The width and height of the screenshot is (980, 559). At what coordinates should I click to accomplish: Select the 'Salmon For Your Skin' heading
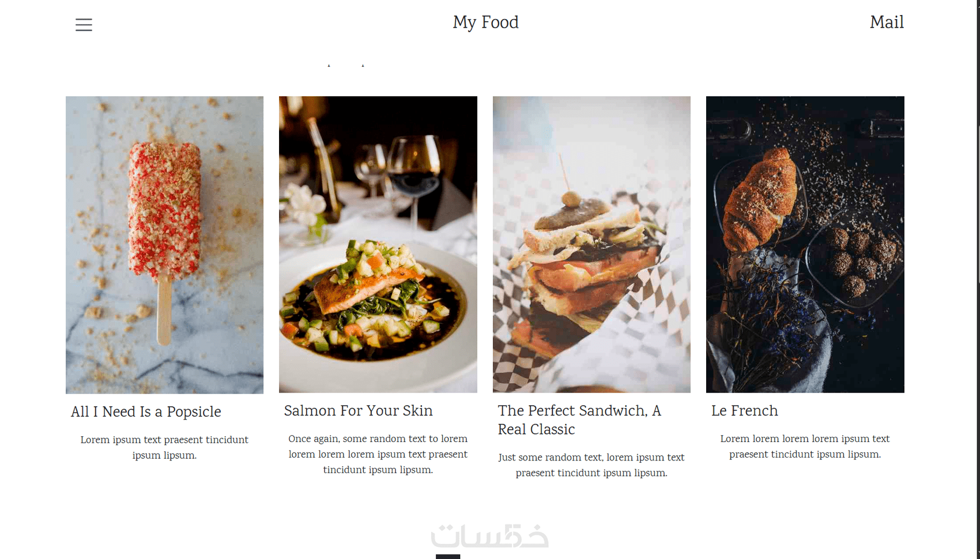coord(358,410)
